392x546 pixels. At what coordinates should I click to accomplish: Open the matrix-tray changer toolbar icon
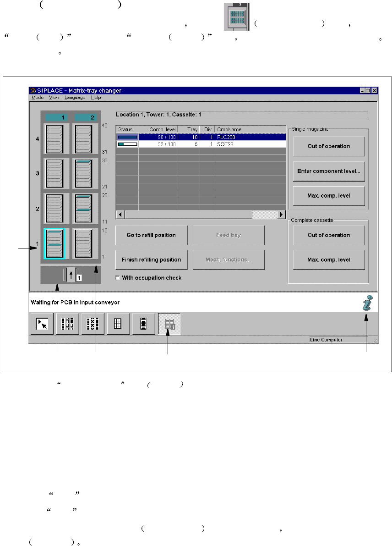click(x=169, y=324)
